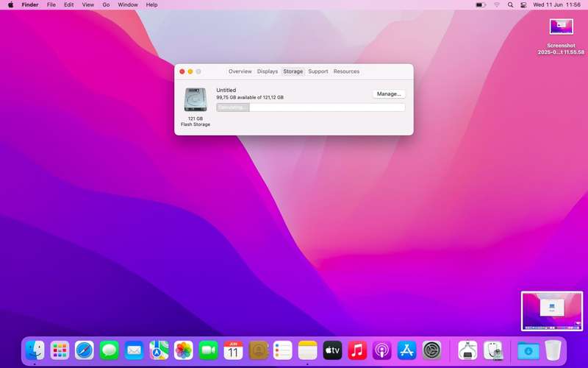
Task: Open the Help menu
Action: pos(152,5)
